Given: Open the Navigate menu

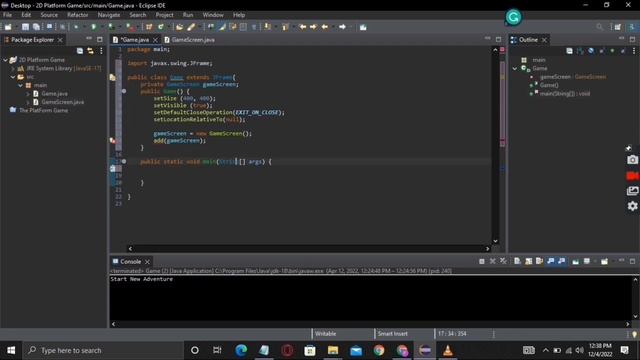Looking at the screenshot, I should pos(109,15).
